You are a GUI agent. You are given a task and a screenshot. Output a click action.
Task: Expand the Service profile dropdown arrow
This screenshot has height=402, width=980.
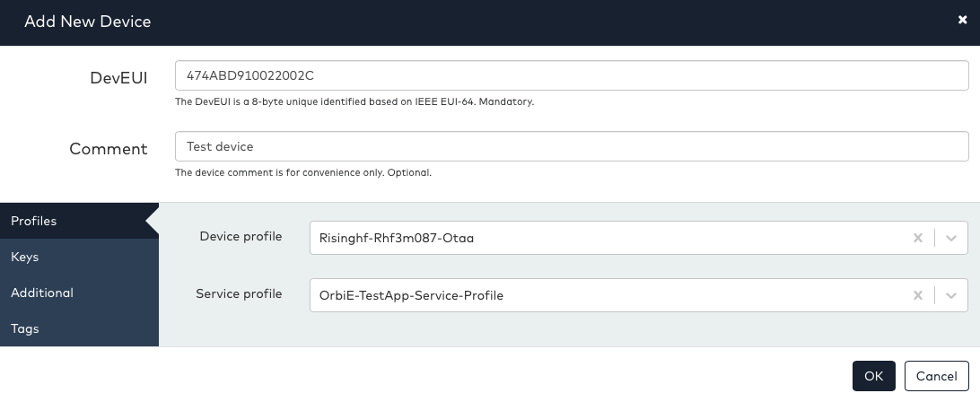pyautogui.click(x=951, y=295)
